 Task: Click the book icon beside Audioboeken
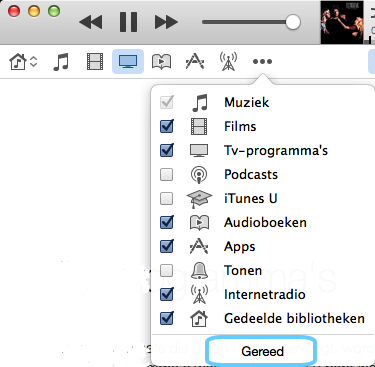pyautogui.click(x=199, y=223)
